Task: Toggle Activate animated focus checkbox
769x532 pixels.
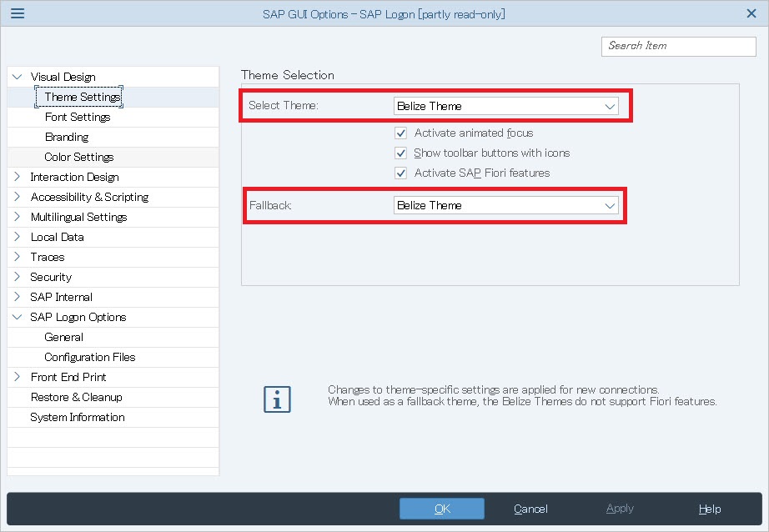Action: [x=400, y=133]
